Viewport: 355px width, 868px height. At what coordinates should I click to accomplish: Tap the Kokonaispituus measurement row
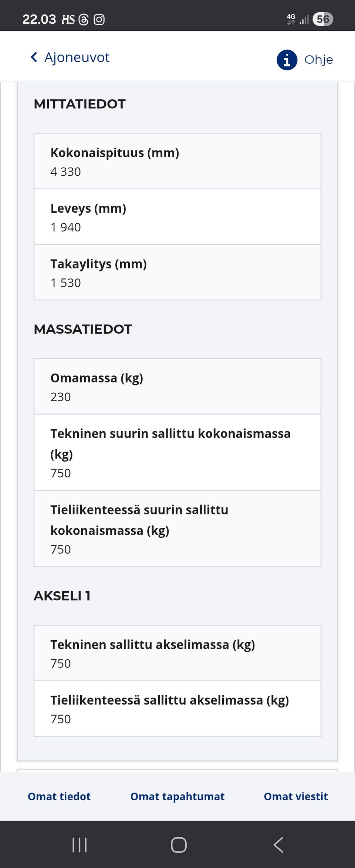click(x=177, y=161)
